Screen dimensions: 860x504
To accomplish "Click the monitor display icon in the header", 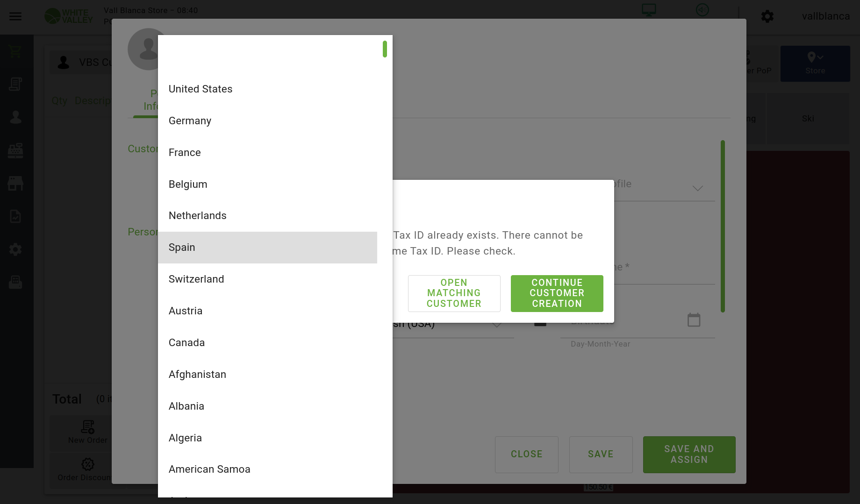I will 649,10.
